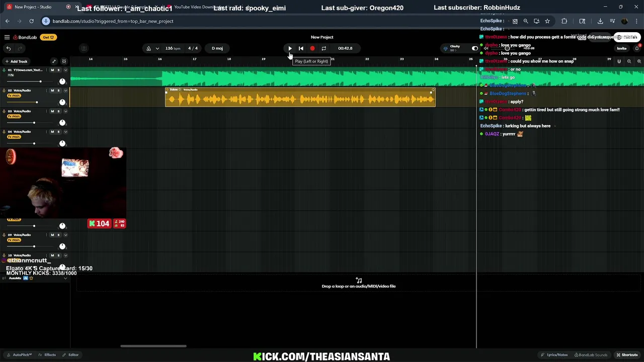Zoom in the timeline
Viewport: 644px width, 362px height.
click(x=639, y=61)
